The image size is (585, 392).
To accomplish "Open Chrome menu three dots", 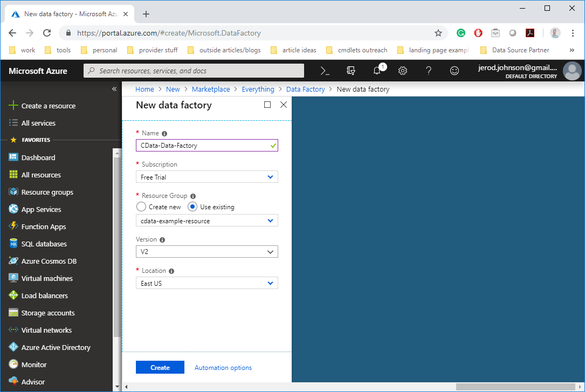I will point(573,33).
